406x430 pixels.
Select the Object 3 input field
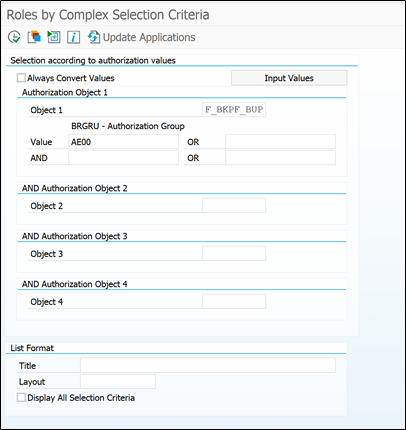pyautogui.click(x=234, y=254)
